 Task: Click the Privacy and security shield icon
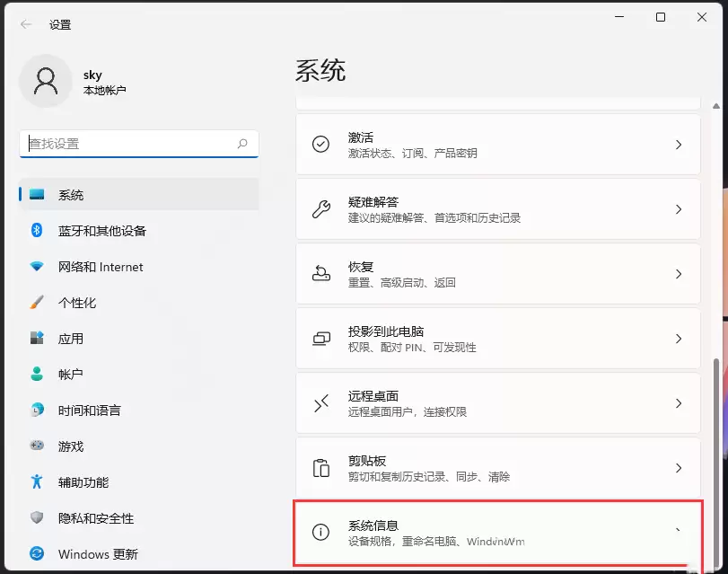37,518
